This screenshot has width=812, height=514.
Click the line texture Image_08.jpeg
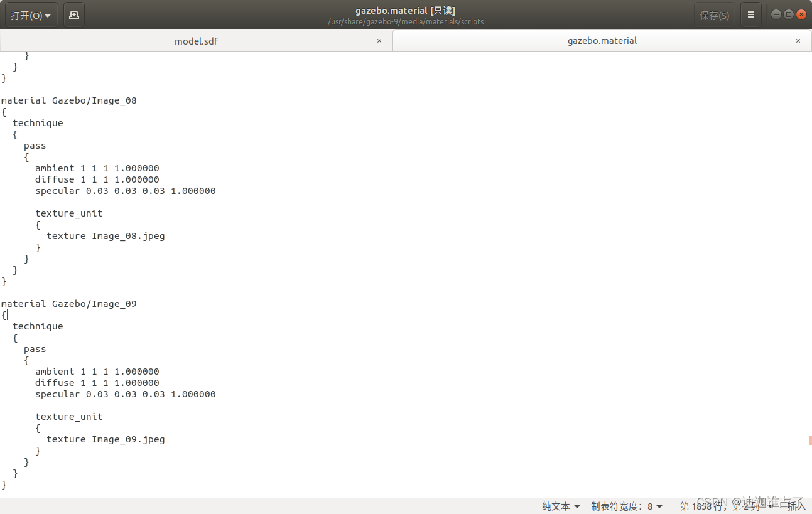tap(106, 236)
